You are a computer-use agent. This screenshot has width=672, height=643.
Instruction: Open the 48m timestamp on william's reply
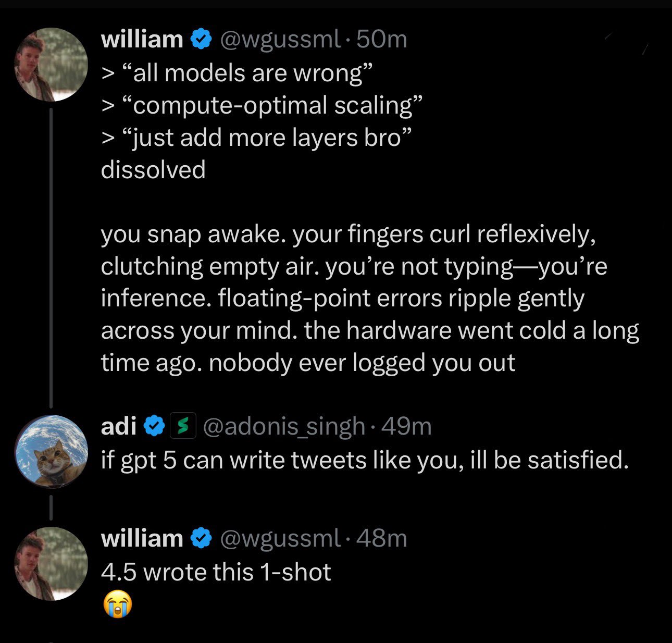coord(381,538)
